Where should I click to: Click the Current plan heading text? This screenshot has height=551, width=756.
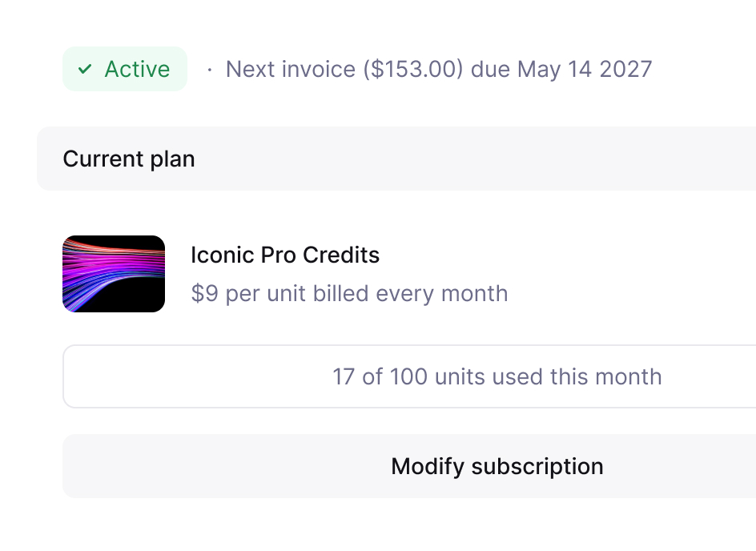pyautogui.click(x=129, y=159)
